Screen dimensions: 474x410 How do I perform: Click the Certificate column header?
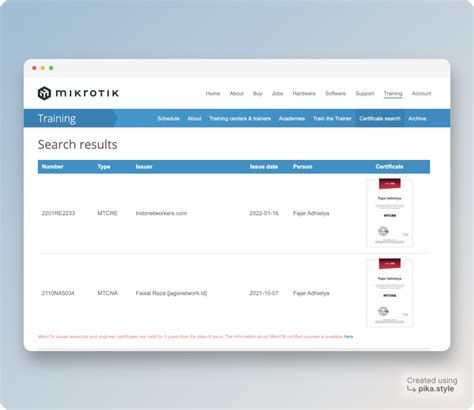389,167
